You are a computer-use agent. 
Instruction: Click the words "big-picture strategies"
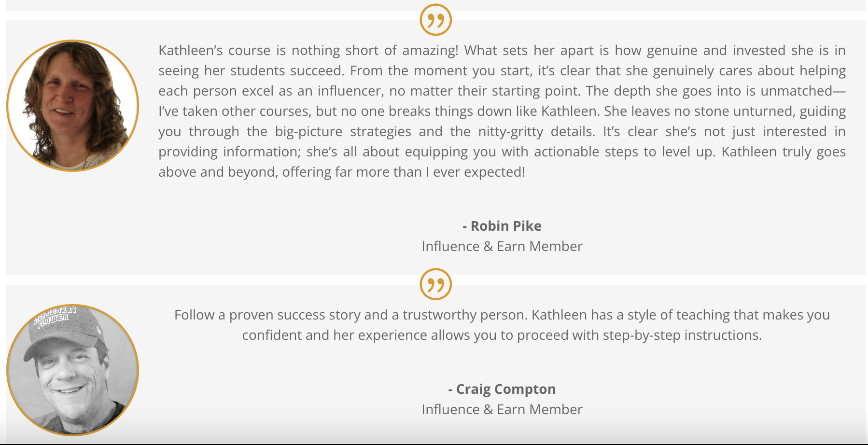[x=343, y=131]
